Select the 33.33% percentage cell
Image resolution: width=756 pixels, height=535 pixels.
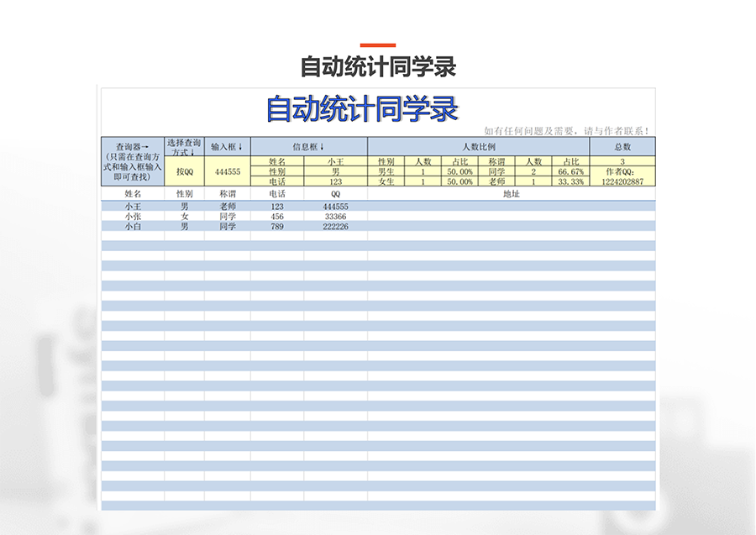point(570,181)
